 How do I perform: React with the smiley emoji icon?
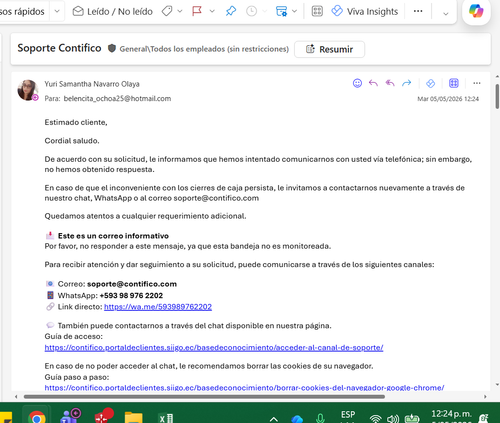click(x=357, y=83)
